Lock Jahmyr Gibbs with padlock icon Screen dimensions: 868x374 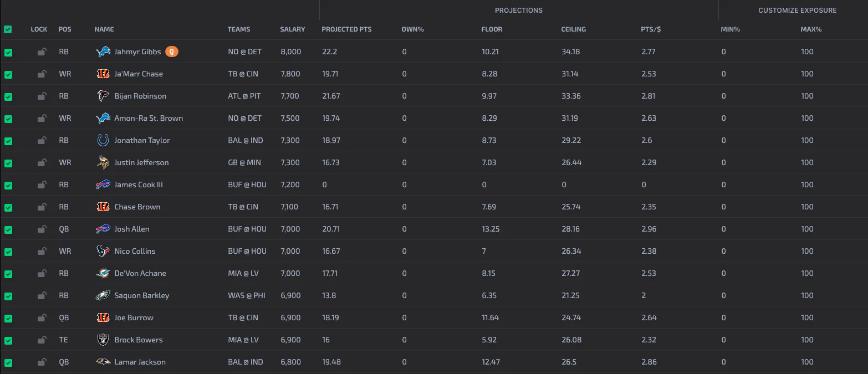[x=42, y=52]
